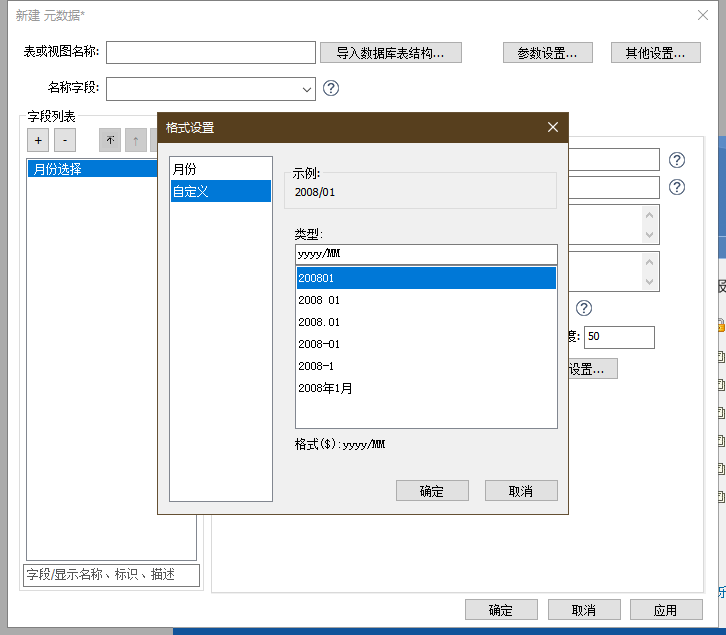Expand the 名称字段 combo box
The image size is (726, 635).
[x=307, y=89]
